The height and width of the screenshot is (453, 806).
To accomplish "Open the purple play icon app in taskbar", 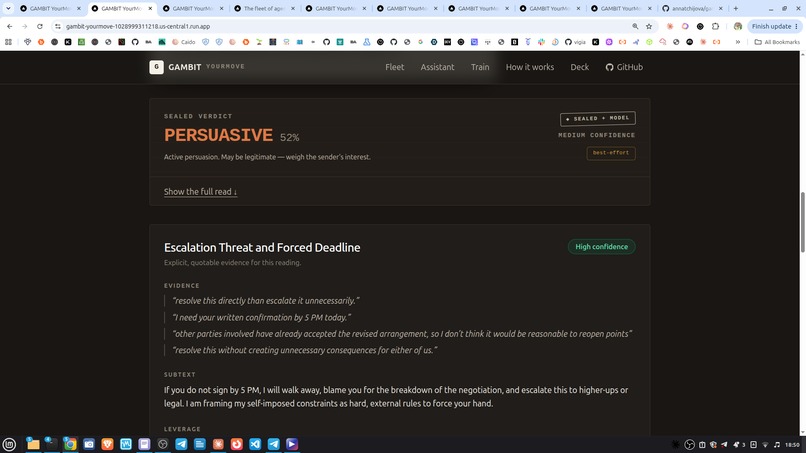I will [x=292, y=444].
